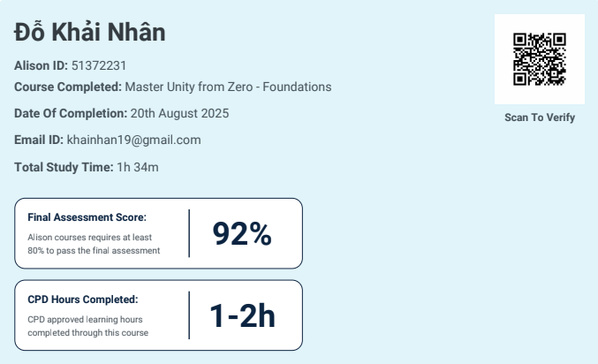Click the divider line beside the 92% score

(189, 233)
